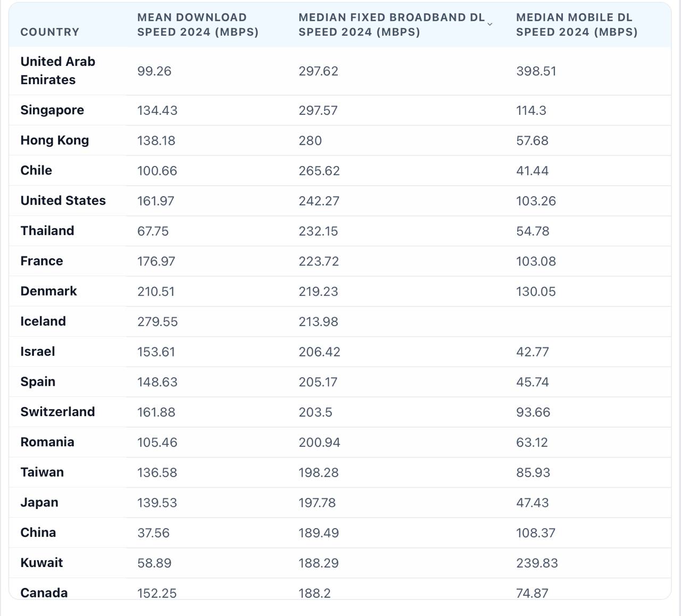Select China's 37.56 mean download value
This screenshot has height=616, width=681.
click(153, 533)
